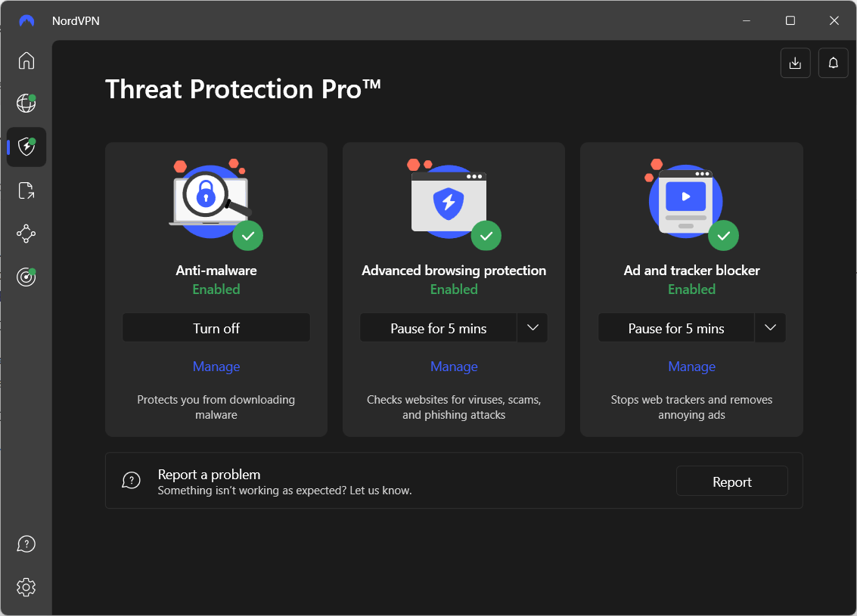Expand pause options for Advanced browsing protection
The width and height of the screenshot is (857, 616).
533,328
